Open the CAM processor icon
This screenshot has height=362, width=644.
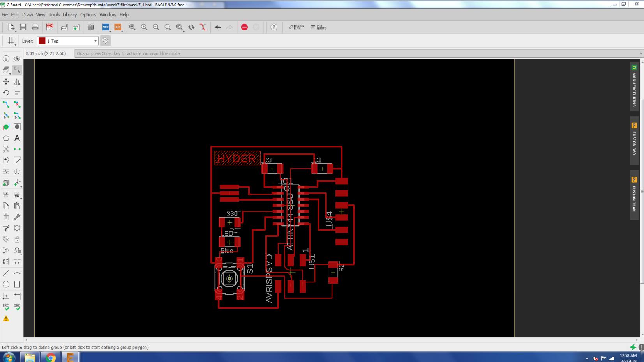64,27
